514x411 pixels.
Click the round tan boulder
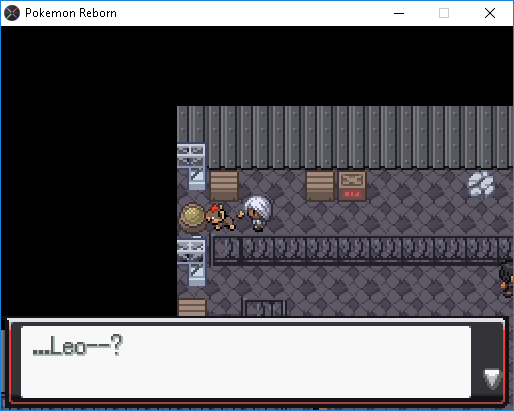coord(192,218)
